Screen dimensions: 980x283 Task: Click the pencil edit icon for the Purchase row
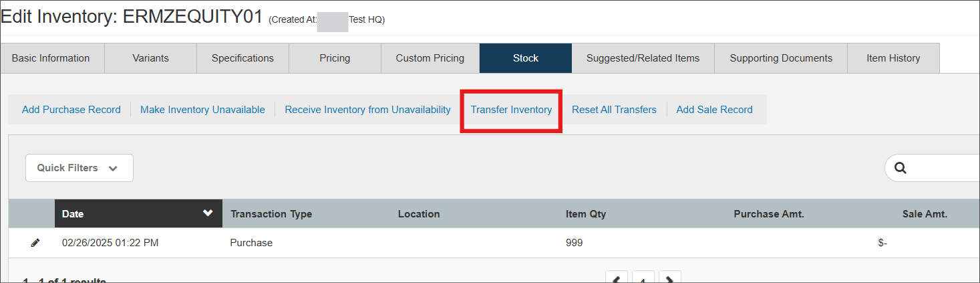(x=35, y=243)
